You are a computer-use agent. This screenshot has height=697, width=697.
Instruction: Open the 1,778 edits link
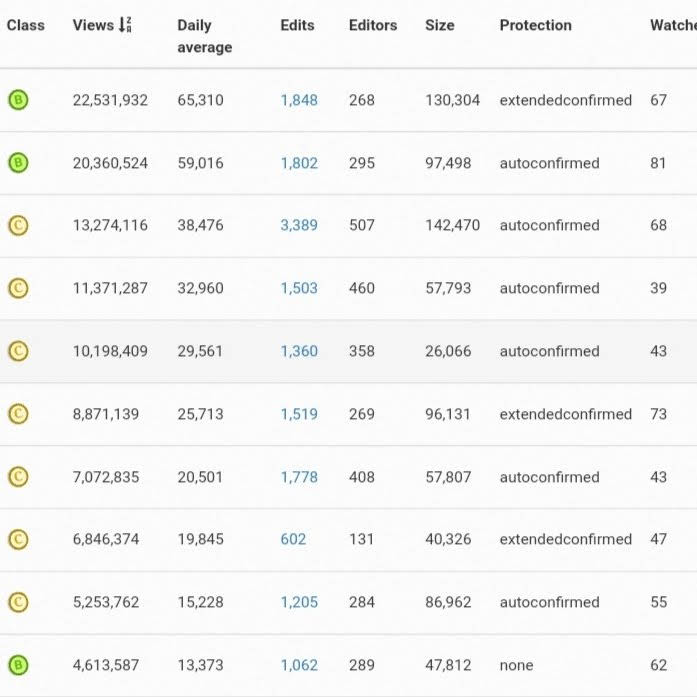point(299,477)
